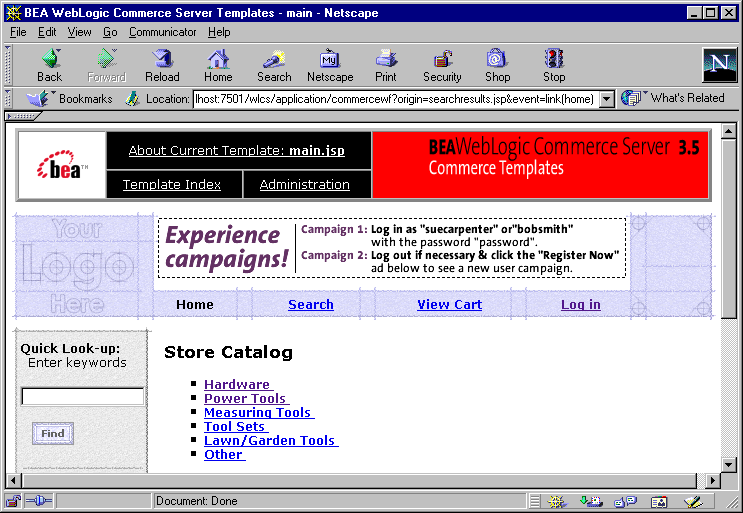
Task: Click the vertical scrollbar down arrow
Action: click(728, 465)
